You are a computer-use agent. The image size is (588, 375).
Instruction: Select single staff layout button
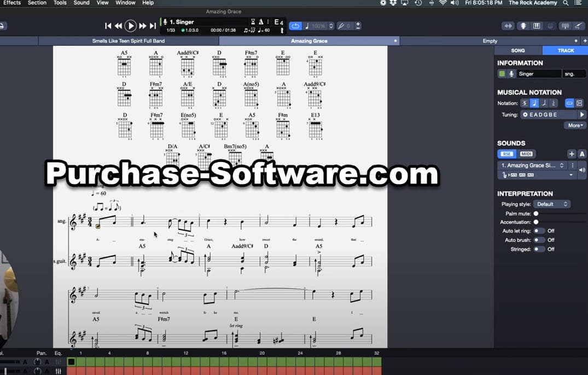[569, 103]
